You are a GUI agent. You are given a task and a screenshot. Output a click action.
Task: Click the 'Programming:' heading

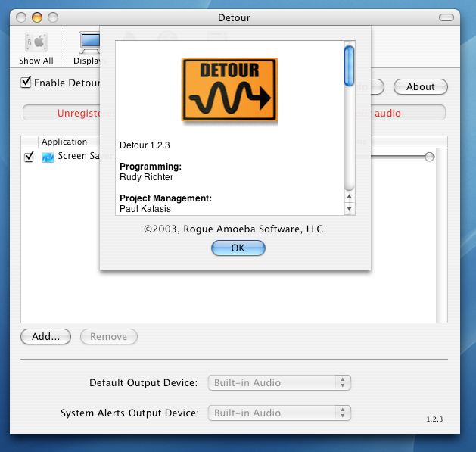(151, 167)
